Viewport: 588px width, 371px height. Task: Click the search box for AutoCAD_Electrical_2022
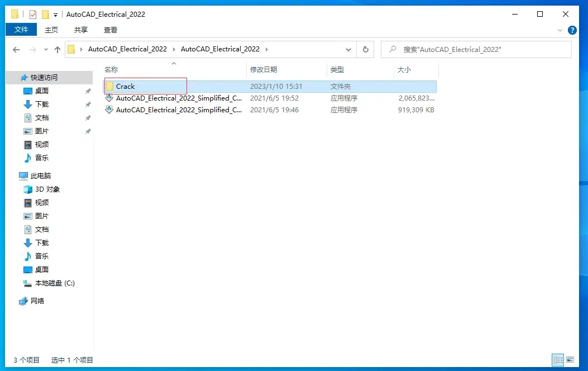pos(476,50)
